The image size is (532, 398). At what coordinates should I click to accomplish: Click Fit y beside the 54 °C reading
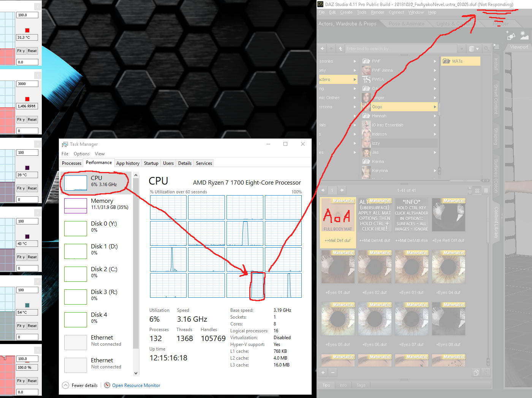[x=21, y=326]
